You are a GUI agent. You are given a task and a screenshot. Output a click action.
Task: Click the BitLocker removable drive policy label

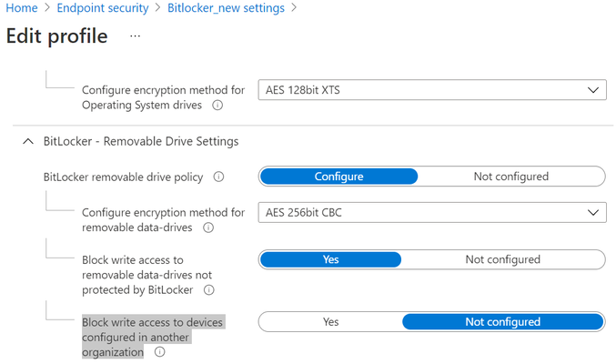(x=123, y=177)
